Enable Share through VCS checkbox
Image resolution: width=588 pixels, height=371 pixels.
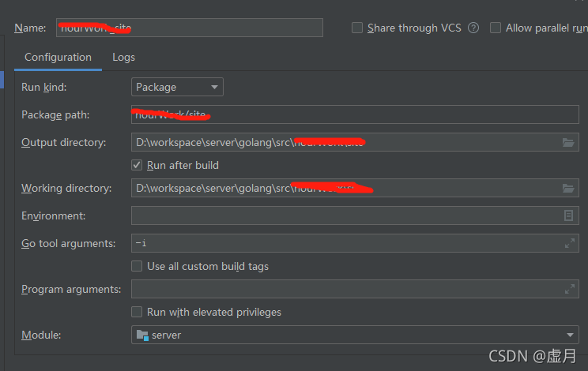pyautogui.click(x=357, y=28)
